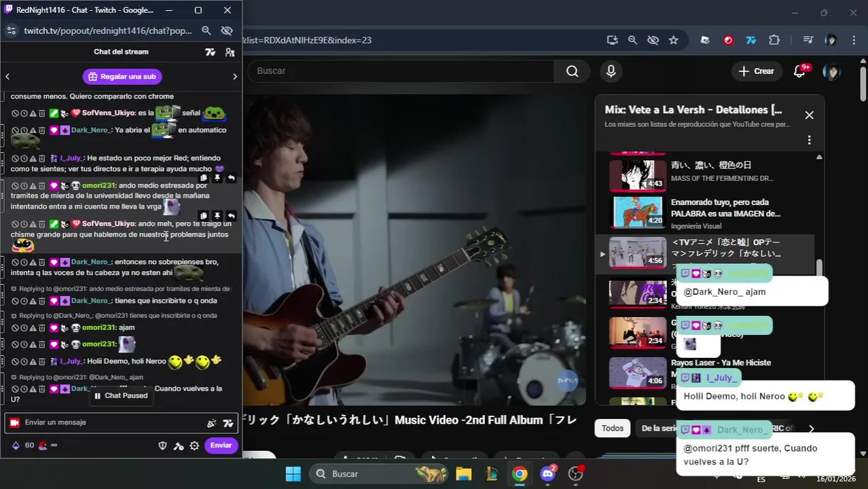Image resolution: width=868 pixels, height=489 pixels.
Task: Open YouTube notifications bell
Action: (x=800, y=71)
